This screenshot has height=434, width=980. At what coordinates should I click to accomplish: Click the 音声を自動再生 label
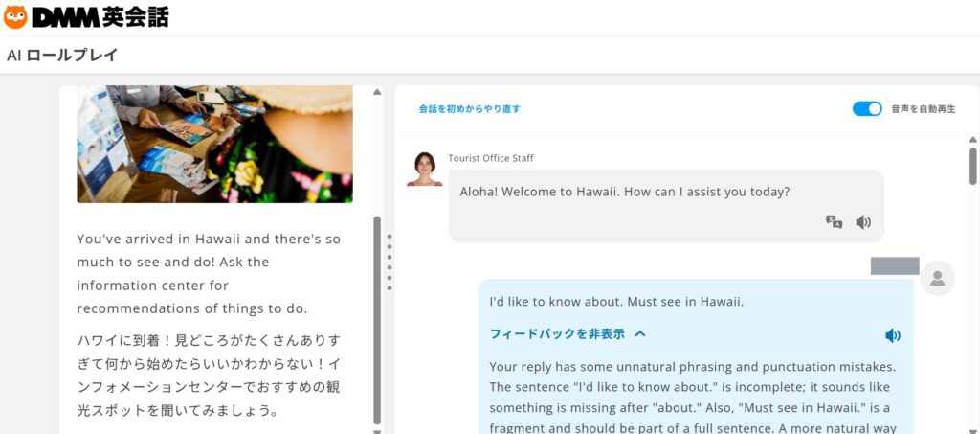pos(924,109)
